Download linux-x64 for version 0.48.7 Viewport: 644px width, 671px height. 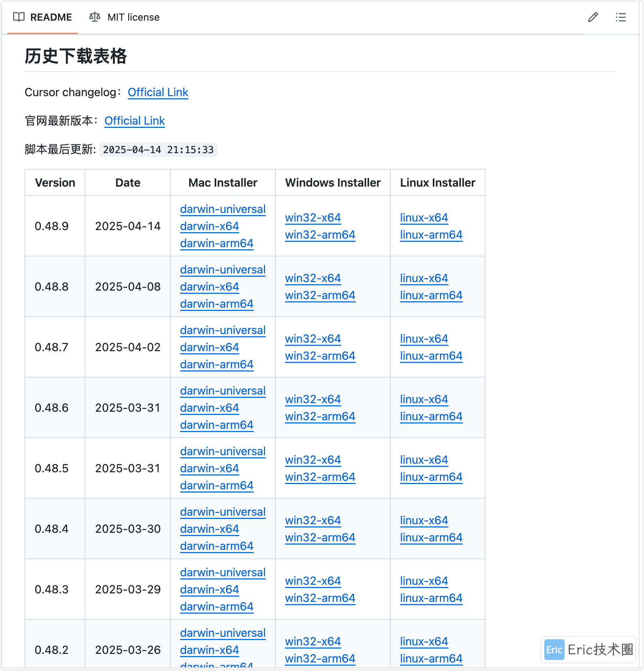coord(424,339)
